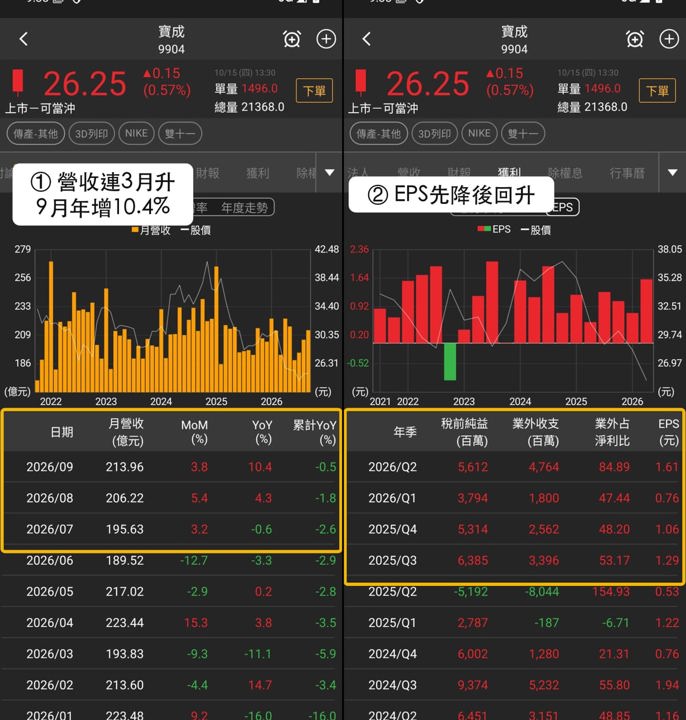Select the 傳產-其他 tag on EPS screen
The image size is (686, 720).
[378, 134]
